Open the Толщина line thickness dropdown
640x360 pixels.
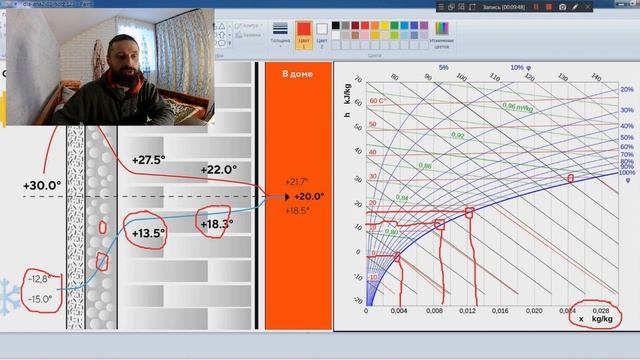click(x=280, y=34)
